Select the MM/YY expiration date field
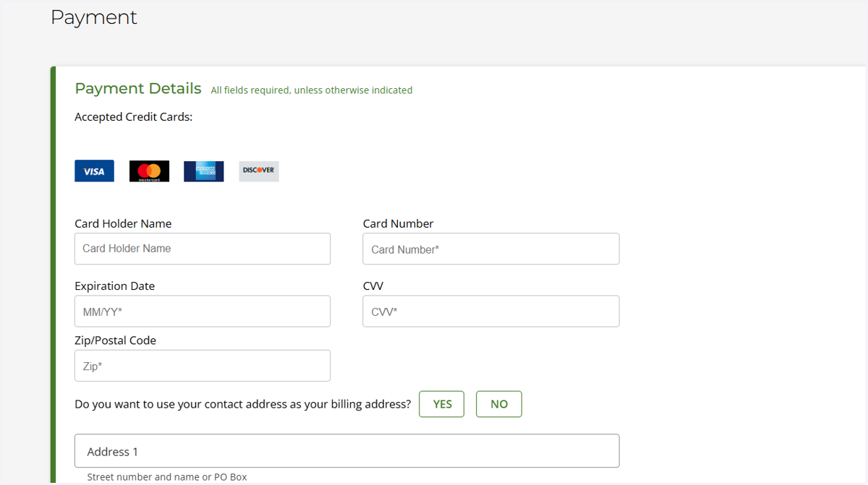 coord(203,311)
